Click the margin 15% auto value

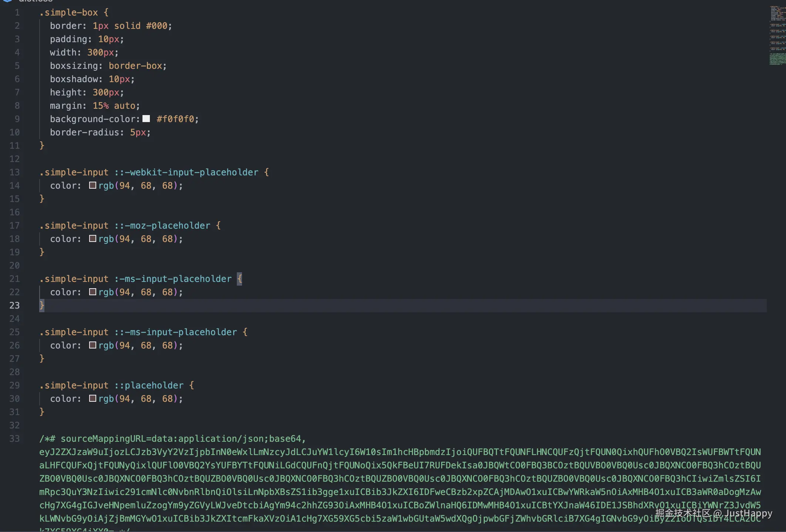click(114, 106)
